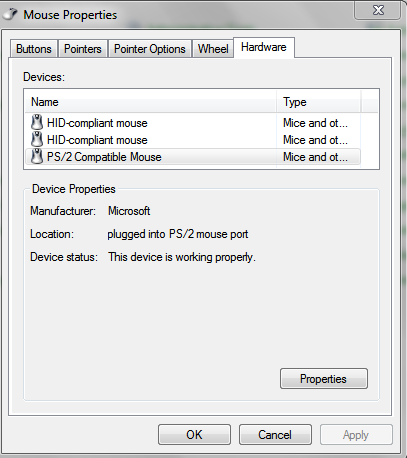The width and height of the screenshot is (407, 458).
Task: Open device Properties button
Action: click(x=324, y=379)
